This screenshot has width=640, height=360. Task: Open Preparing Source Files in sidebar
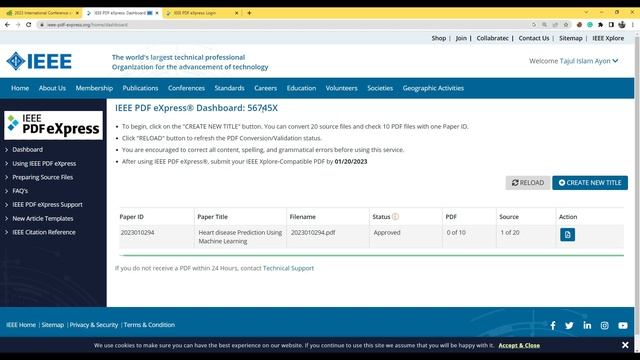point(42,177)
